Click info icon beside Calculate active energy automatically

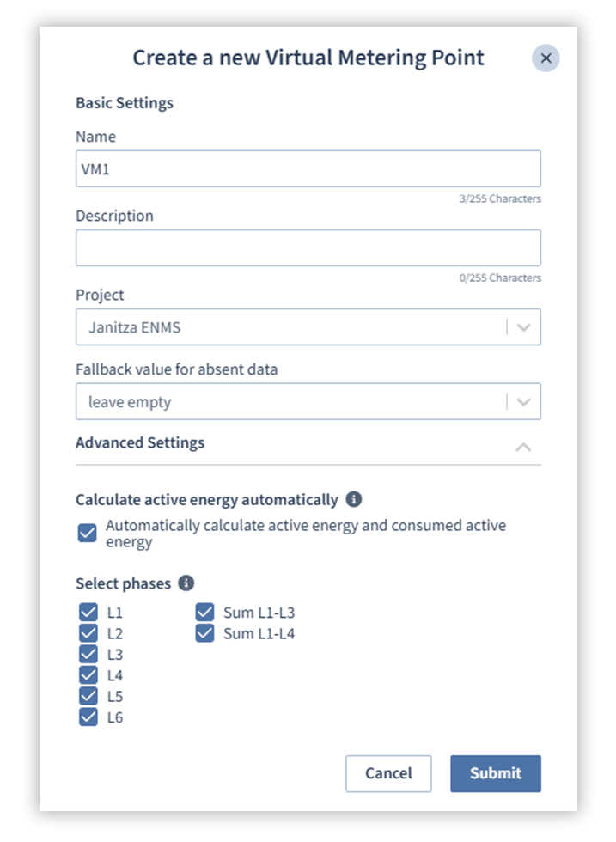354,499
